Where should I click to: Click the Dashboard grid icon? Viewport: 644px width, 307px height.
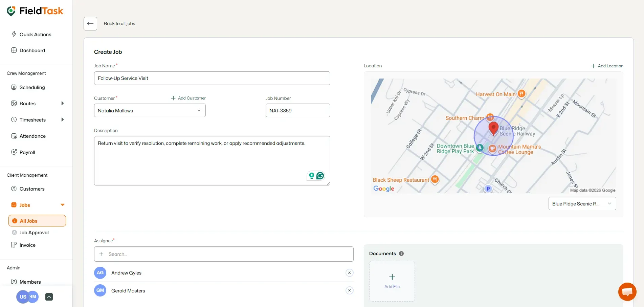(x=14, y=50)
